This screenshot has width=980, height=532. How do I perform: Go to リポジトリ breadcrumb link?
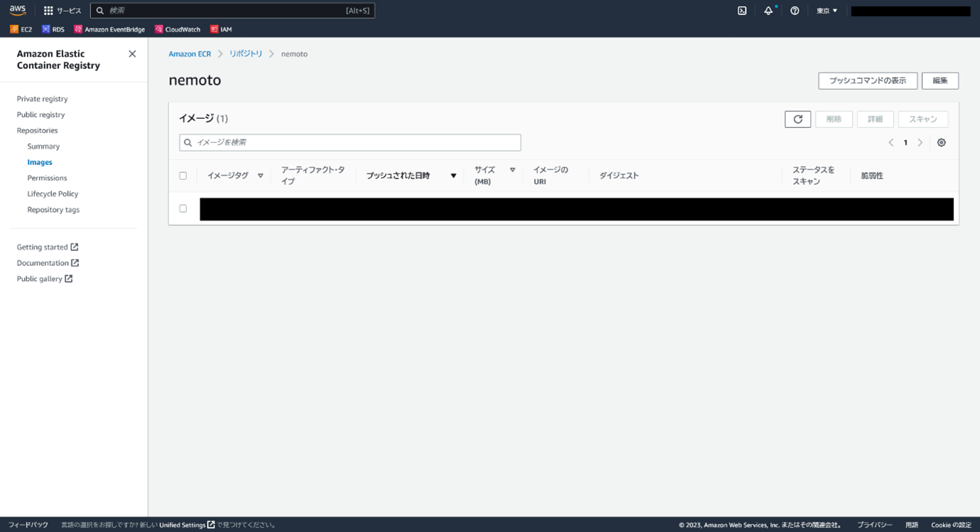(246, 54)
